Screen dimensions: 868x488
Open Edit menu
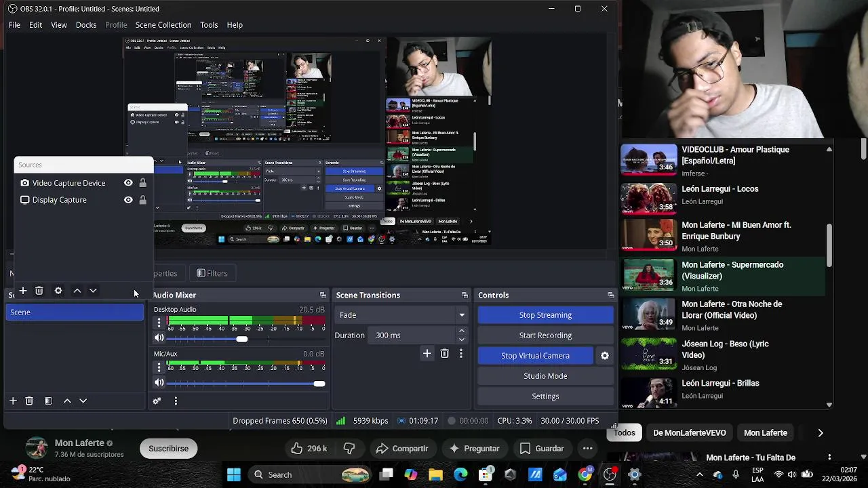click(x=35, y=25)
